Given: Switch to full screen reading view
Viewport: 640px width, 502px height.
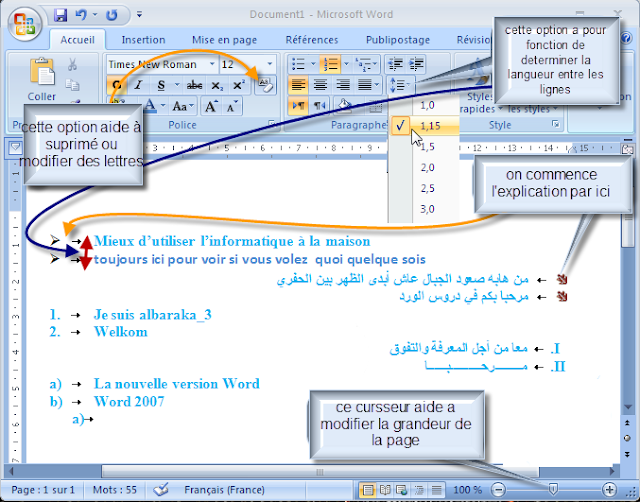Looking at the screenshot, I should click(385, 489).
